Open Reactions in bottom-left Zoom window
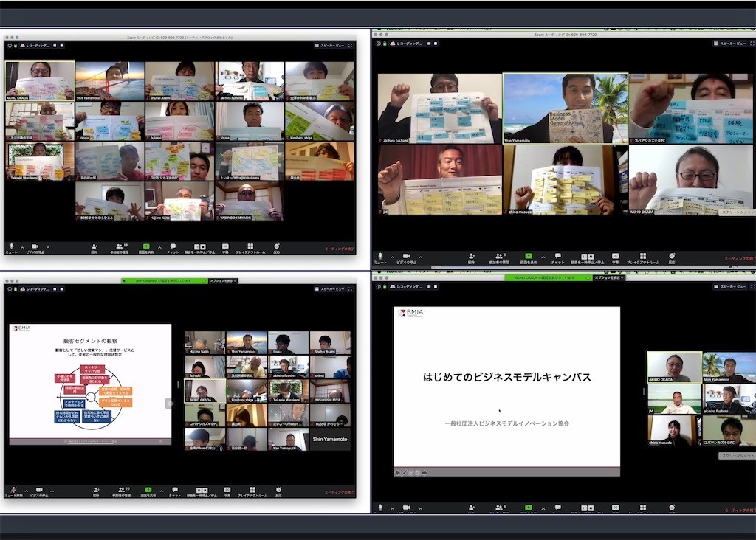This screenshot has width=756, height=540. point(278,491)
